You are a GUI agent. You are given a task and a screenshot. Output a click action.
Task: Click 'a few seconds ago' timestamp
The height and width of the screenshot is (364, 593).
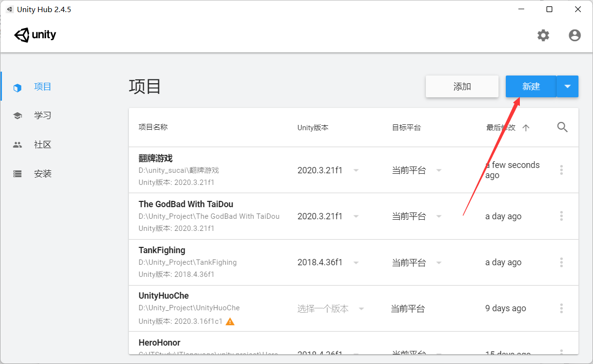point(512,170)
